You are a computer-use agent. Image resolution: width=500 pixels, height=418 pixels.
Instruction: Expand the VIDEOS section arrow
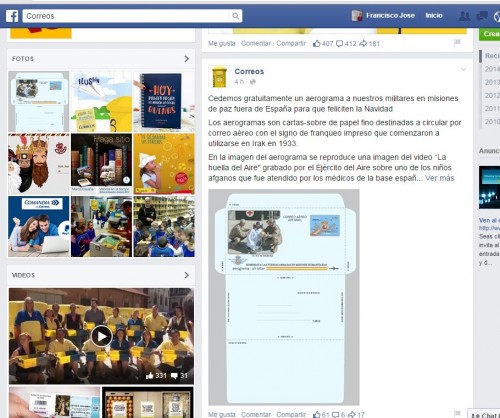187,275
